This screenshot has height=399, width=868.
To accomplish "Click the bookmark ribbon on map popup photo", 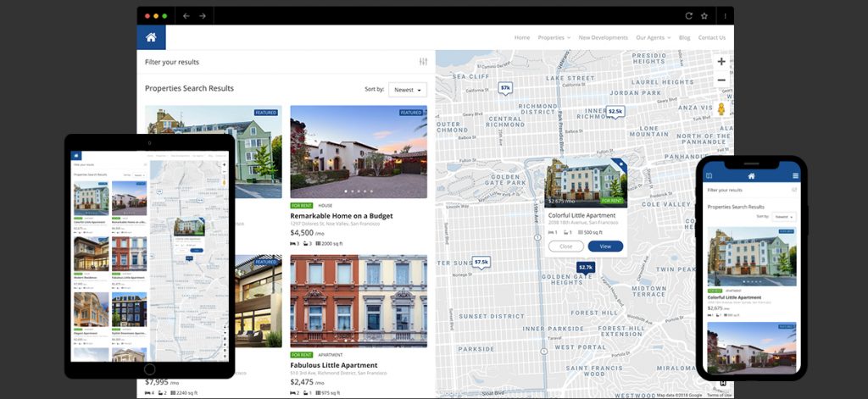I will click(619, 164).
